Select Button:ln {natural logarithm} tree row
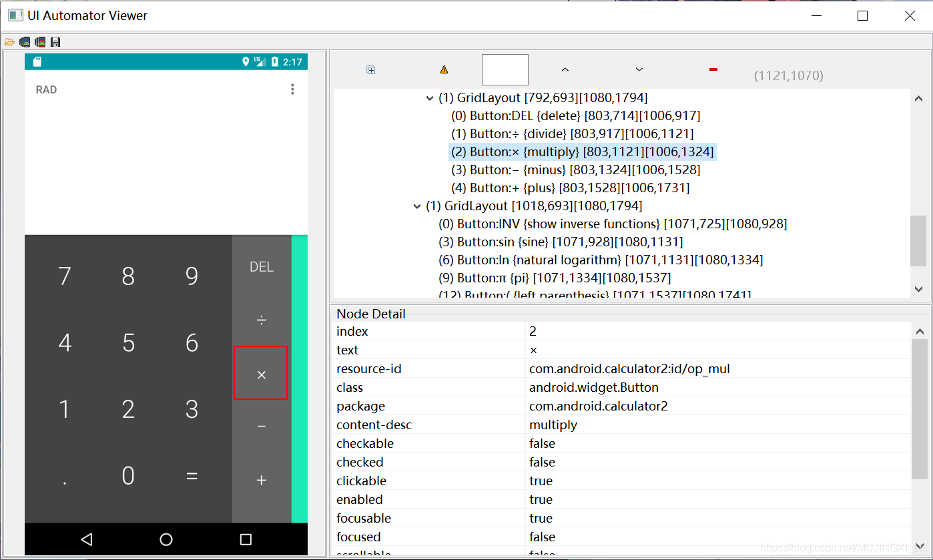This screenshot has width=933, height=560. pyautogui.click(x=601, y=260)
